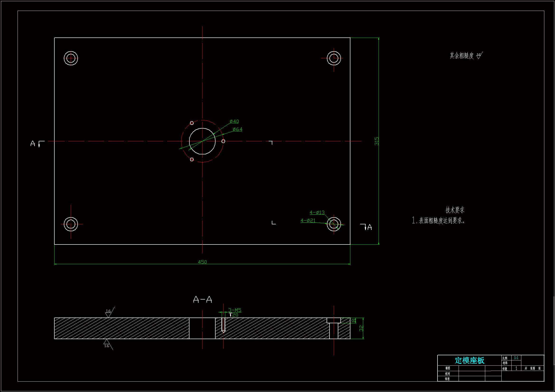The height and width of the screenshot is (392, 555).
Task: Select the 315 height dimension text
Action: point(376,141)
